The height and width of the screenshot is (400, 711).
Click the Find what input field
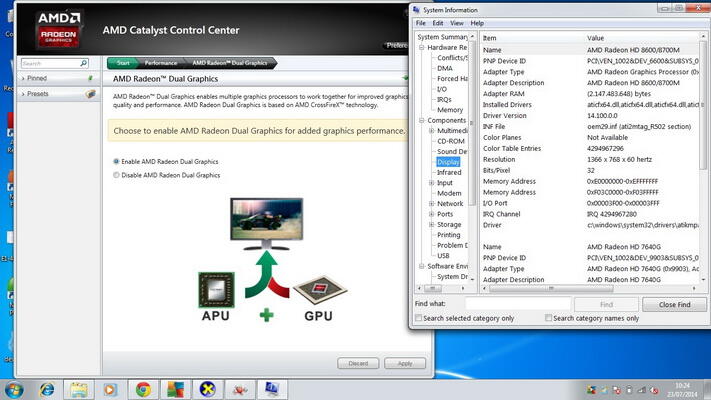[517, 304]
